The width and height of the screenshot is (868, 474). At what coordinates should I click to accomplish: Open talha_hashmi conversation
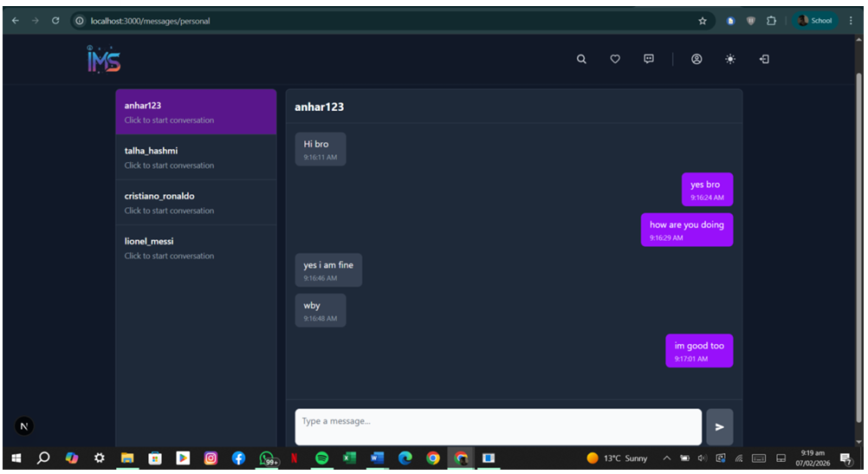click(196, 157)
